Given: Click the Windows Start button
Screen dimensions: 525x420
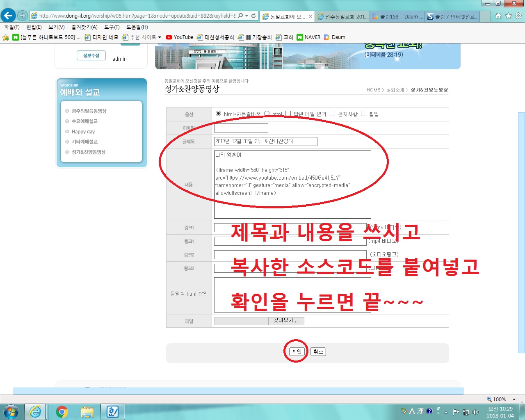Looking at the screenshot, I should [11, 412].
